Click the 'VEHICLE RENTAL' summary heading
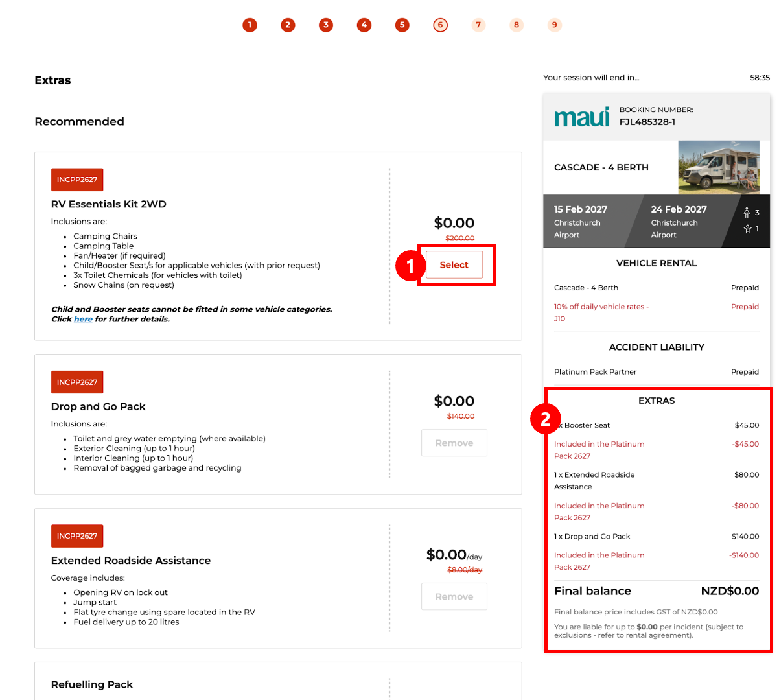The image size is (779, 700). point(657,263)
